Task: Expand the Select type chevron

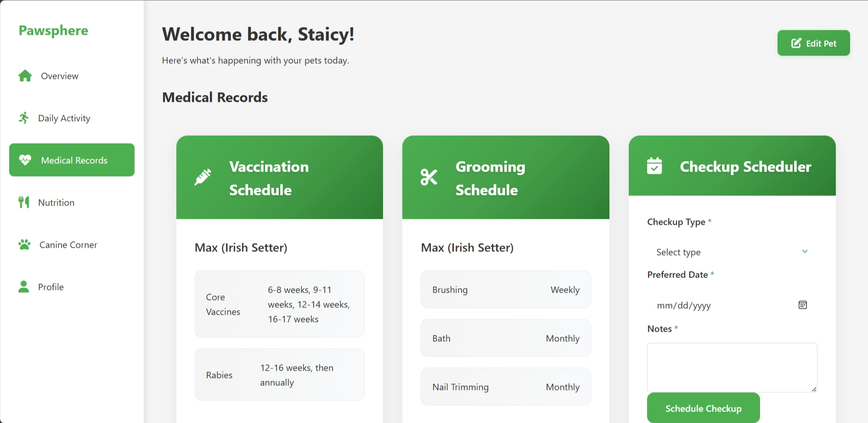Action: tap(805, 251)
